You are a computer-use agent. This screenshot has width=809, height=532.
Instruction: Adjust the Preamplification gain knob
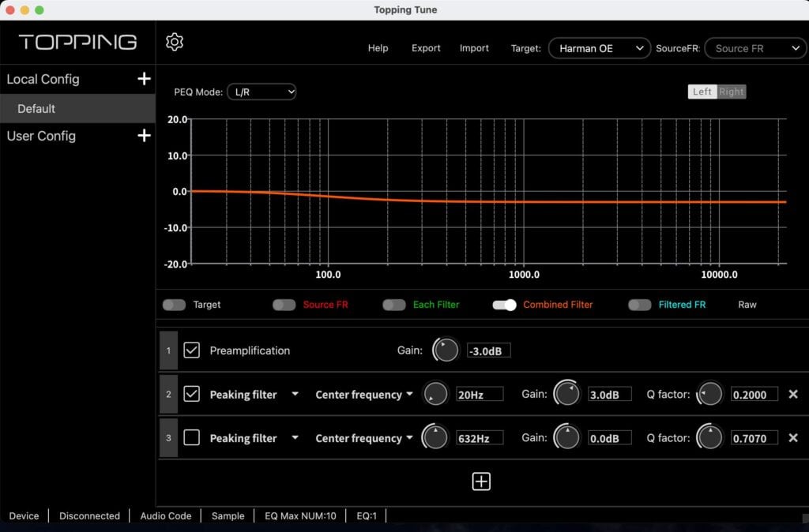pos(446,350)
